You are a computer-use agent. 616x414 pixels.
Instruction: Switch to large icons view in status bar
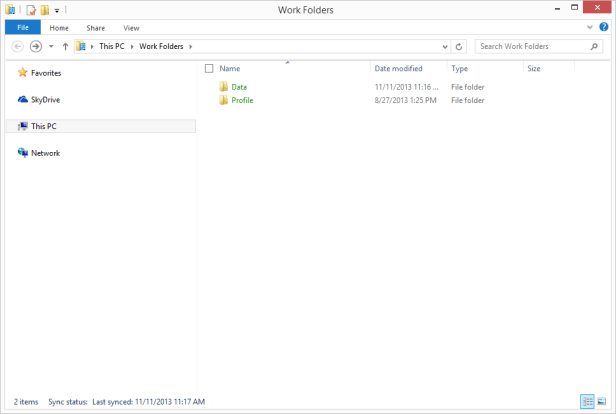601,401
